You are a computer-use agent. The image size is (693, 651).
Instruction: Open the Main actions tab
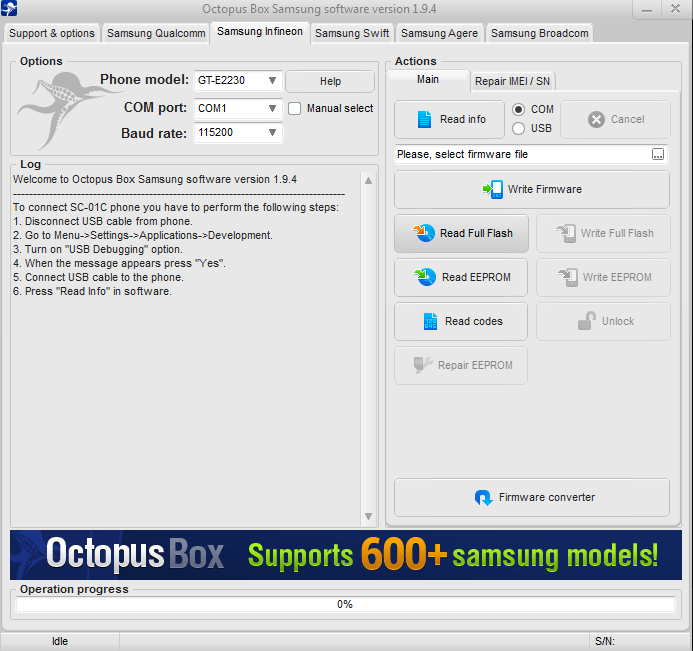428,80
